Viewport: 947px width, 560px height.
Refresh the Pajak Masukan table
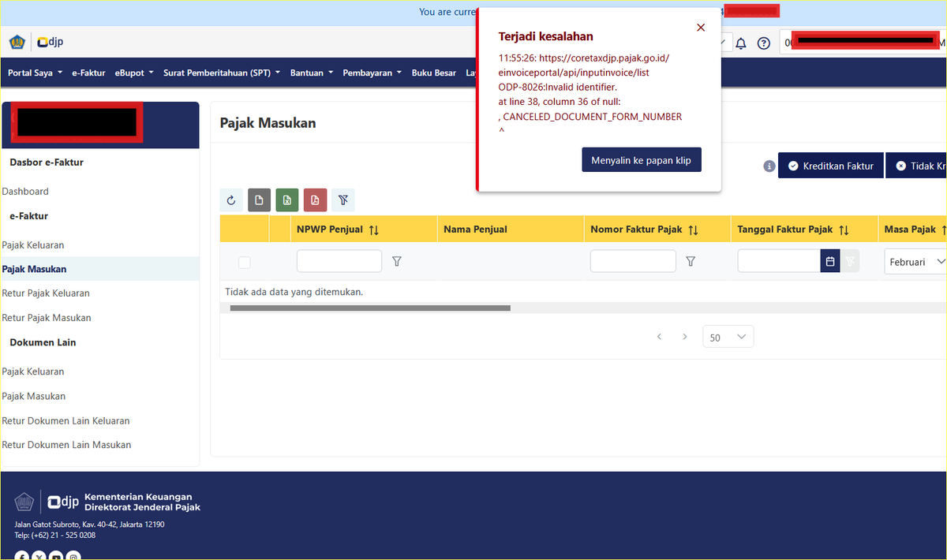click(x=231, y=200)
